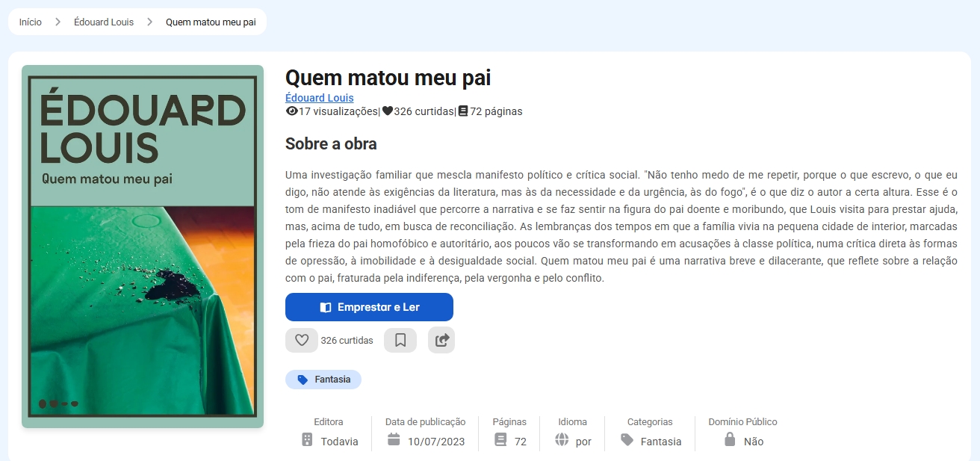Click the first breadcrumb chevron separator
This screenshot has height=461, width=980.
click(x=58, y=22)
